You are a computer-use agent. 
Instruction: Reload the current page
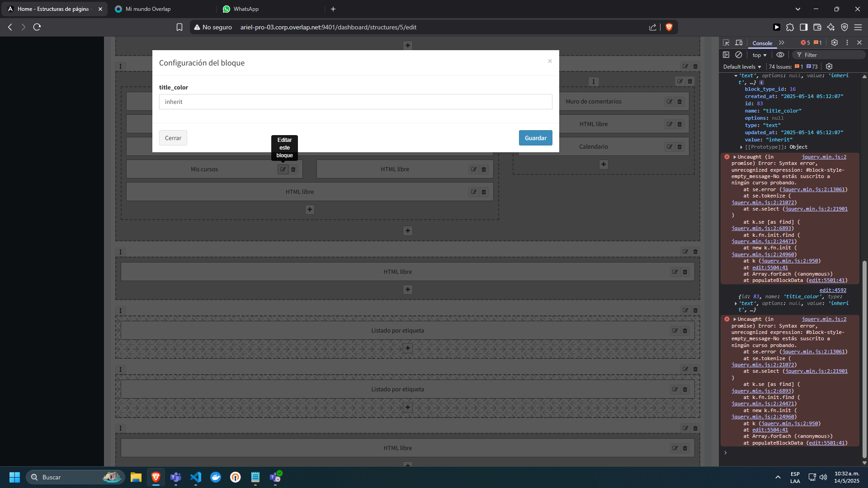pyautogui.click(x=37, y=27)
